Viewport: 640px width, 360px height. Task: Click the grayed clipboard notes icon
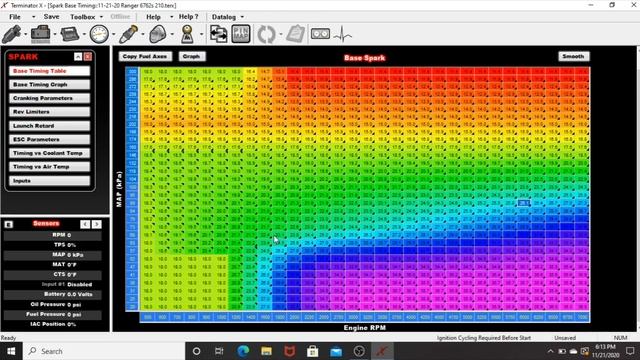pyautogui.click(x=295, y=34)
